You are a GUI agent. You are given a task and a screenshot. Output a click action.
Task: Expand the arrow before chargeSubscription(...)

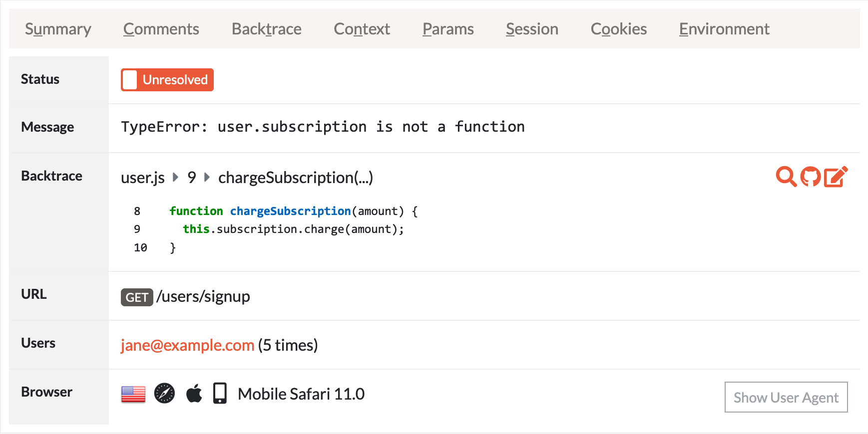click(207, 177)
